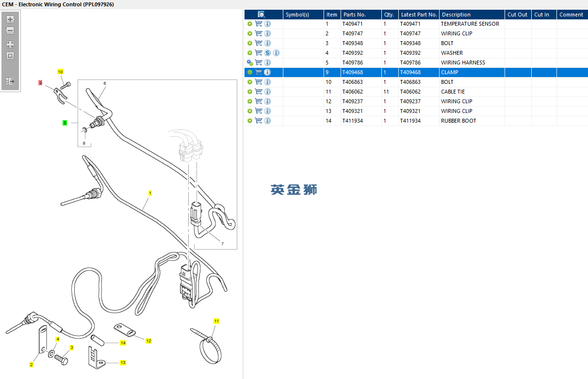Show info for WIRING HARNESS T409786
This screenshot has width=588, height=379.
(267, 63)
